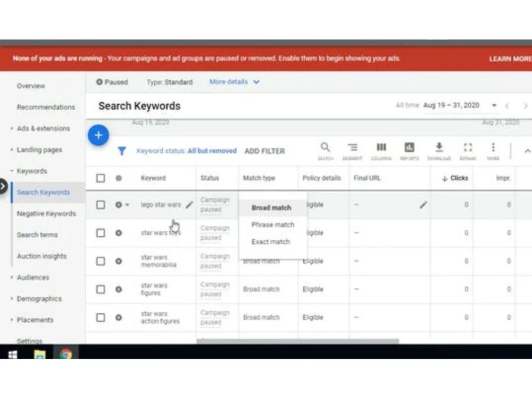Edit Final URL pencil for lego star wars
The image size is (532, 399).
423,205
